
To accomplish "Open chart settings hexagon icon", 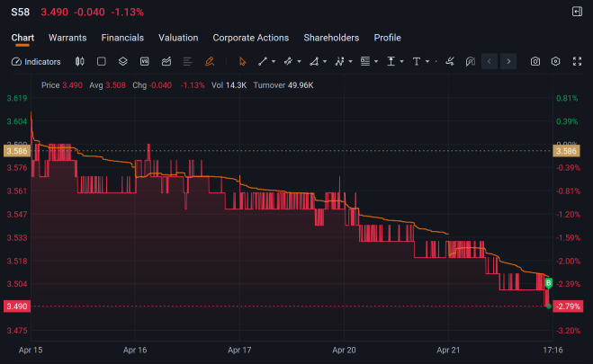I will pyautogui.click(x=555, y=61).
